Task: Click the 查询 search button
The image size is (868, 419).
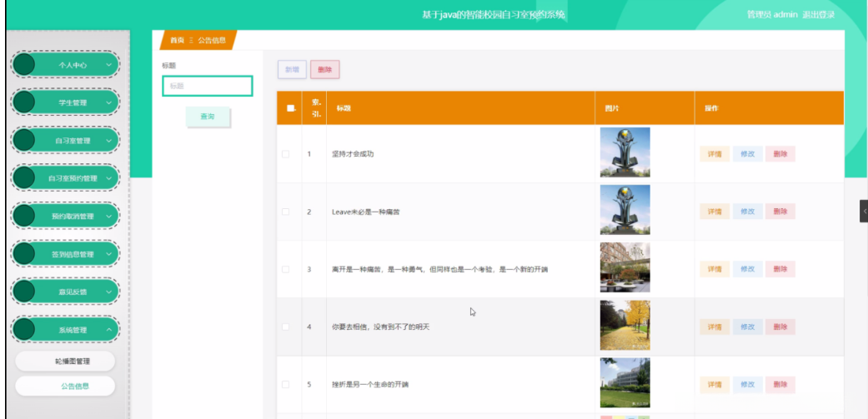Action: 208,117
